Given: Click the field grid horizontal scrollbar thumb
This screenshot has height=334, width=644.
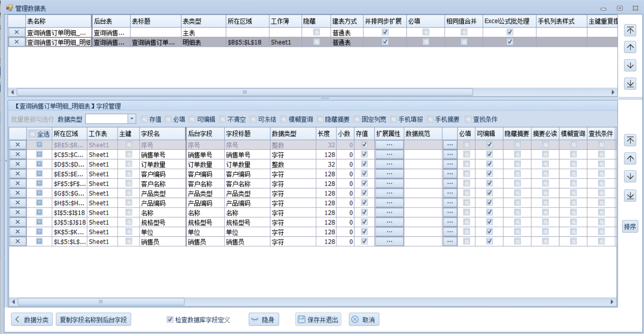Looking at the screenshot, I should click(101, 302).
